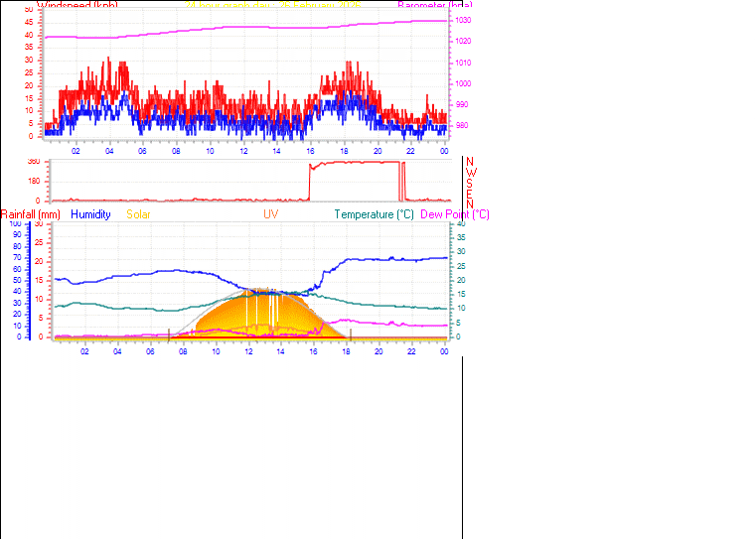Click the sunset marker near hour 18
The height and width of the screenshot is (539, 756).
coord(350,334)
